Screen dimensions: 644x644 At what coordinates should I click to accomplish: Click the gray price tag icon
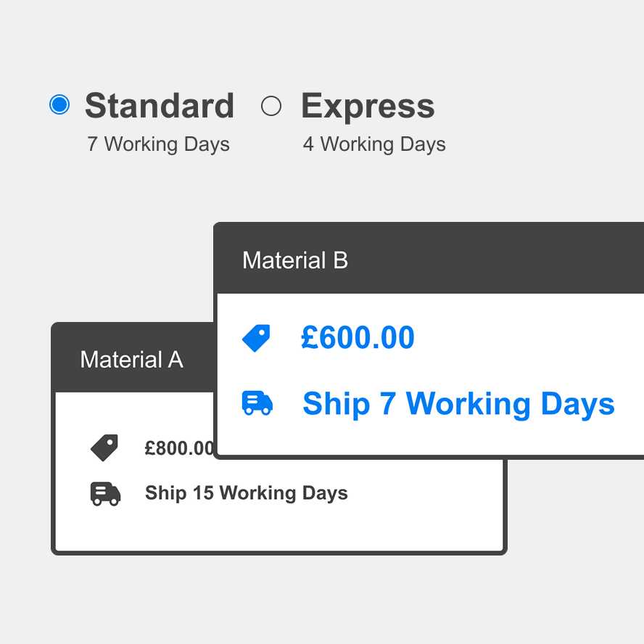pos(104,447)
